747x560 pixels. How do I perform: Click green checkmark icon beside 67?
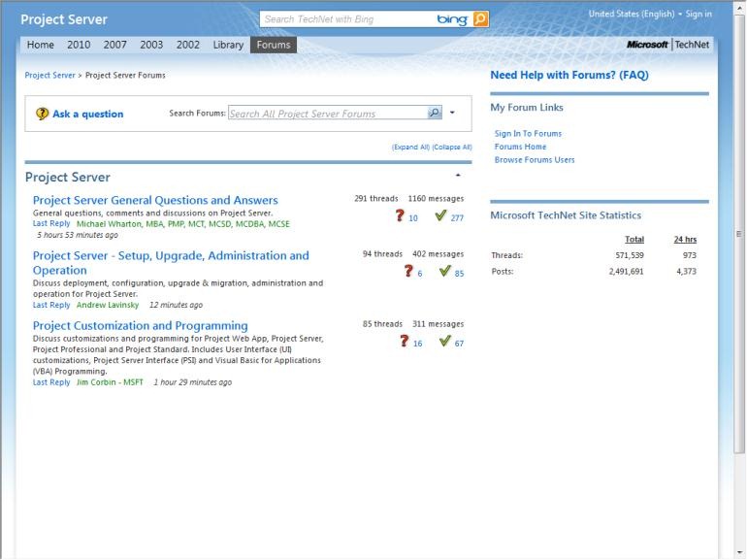[x=444, y=342]
